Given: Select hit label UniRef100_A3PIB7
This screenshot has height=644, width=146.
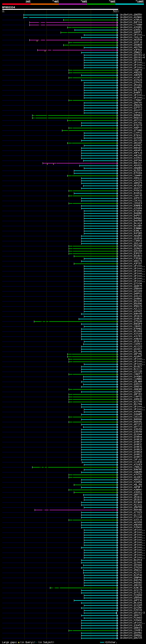Looking at the screenshot, I should (x=131, y=263).
